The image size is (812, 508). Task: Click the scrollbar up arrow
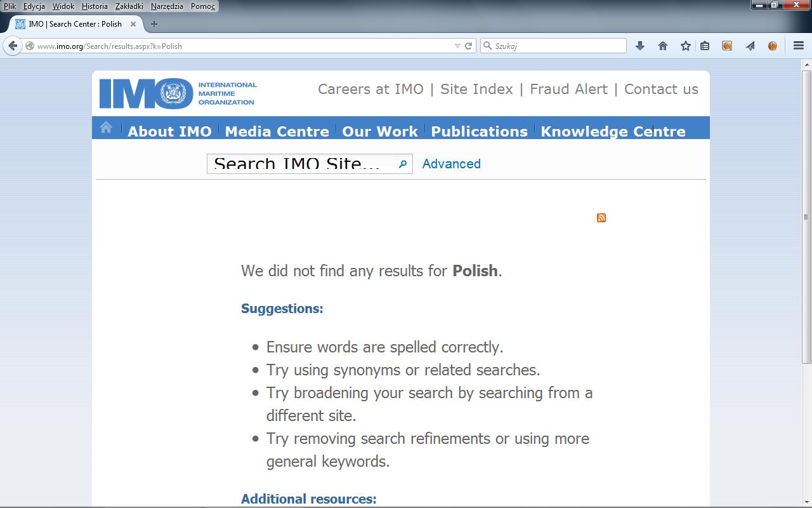coord(806,64)
